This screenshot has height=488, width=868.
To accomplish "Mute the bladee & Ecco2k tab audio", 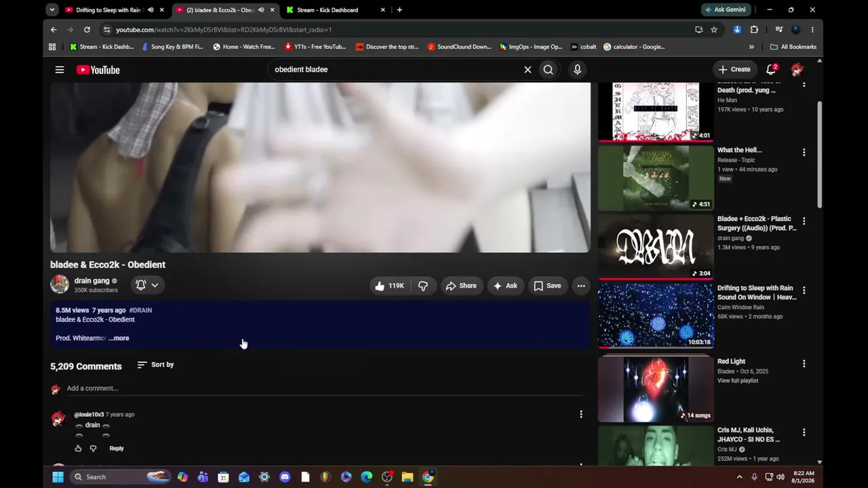I will click(261, 10).
